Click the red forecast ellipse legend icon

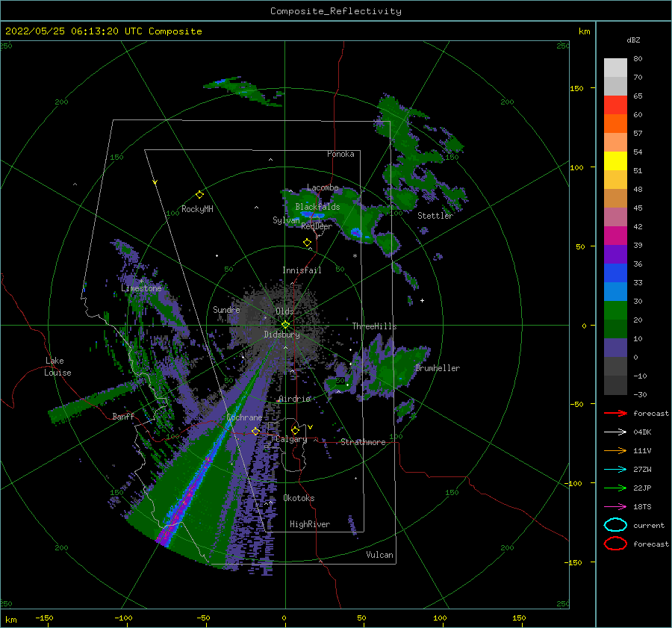click(x=615, y=544)
